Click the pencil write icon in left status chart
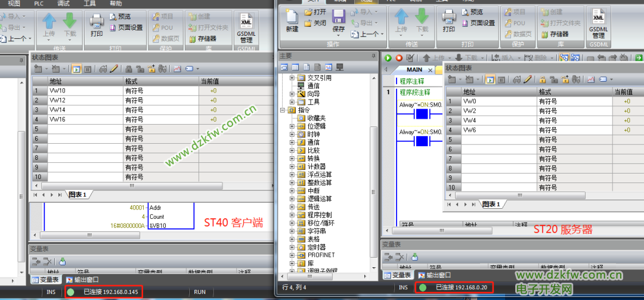 pos(113,69)
